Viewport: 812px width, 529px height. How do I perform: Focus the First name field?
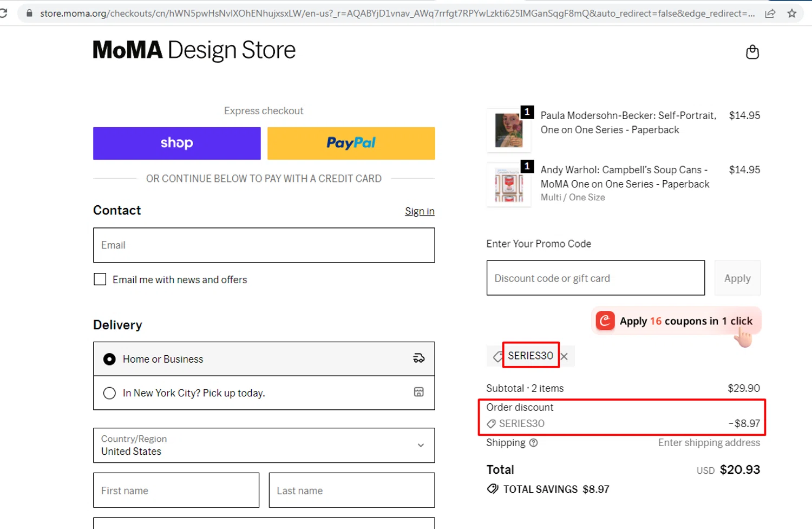[176, 490]
